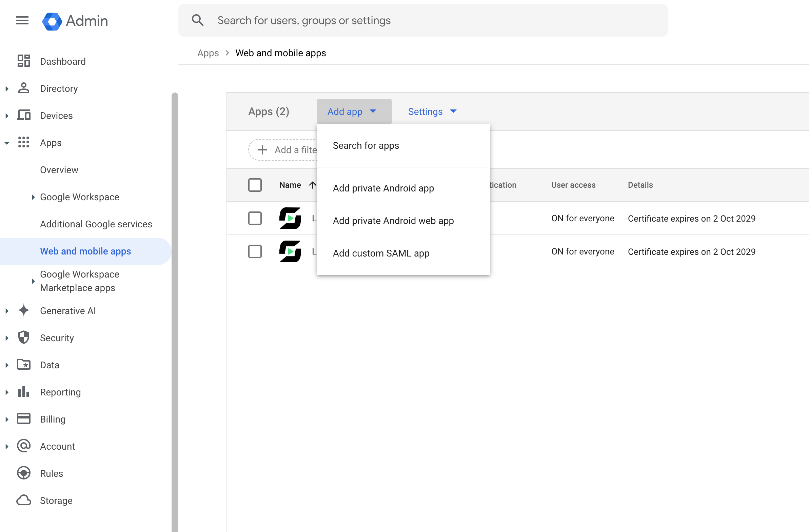Click the Devices icon in sidebar
This screenshot has height=532, width=809.
point(24,116)
